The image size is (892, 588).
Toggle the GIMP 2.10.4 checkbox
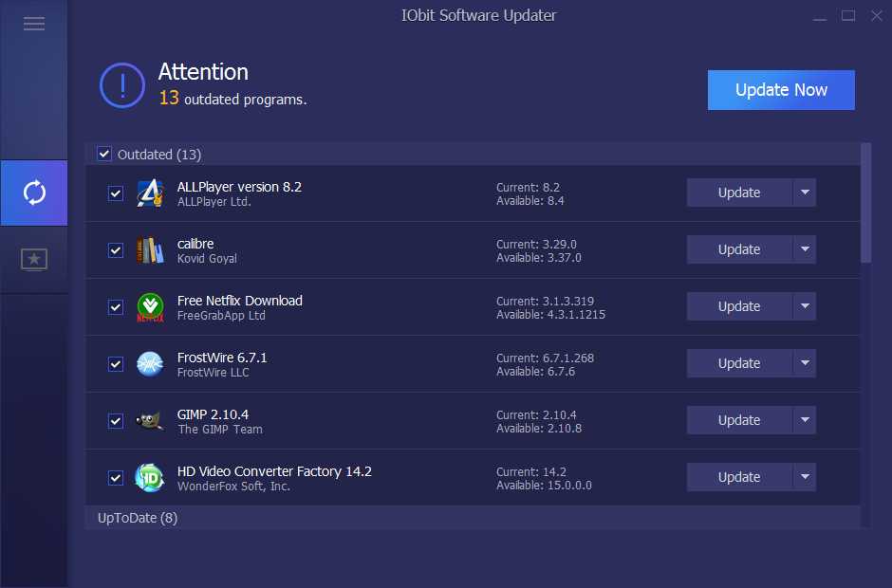[116, 421]
